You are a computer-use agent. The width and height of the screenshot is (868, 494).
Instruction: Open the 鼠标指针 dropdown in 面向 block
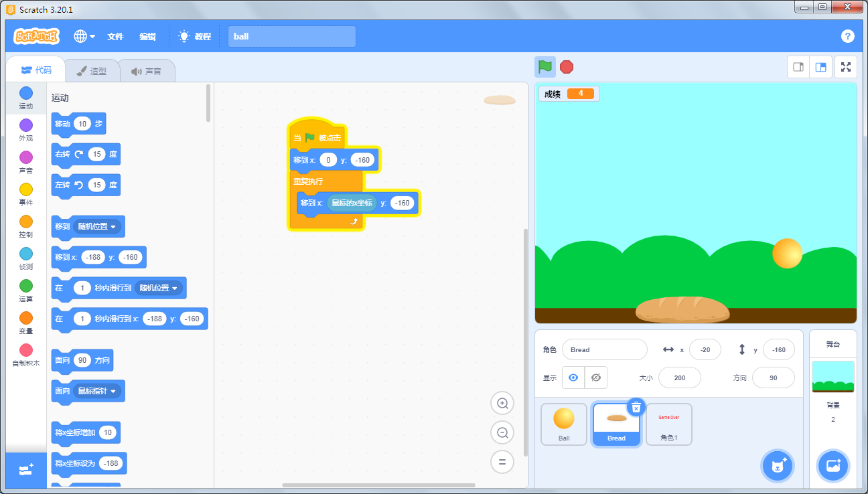pyautogui.click(x=98, y=391)
